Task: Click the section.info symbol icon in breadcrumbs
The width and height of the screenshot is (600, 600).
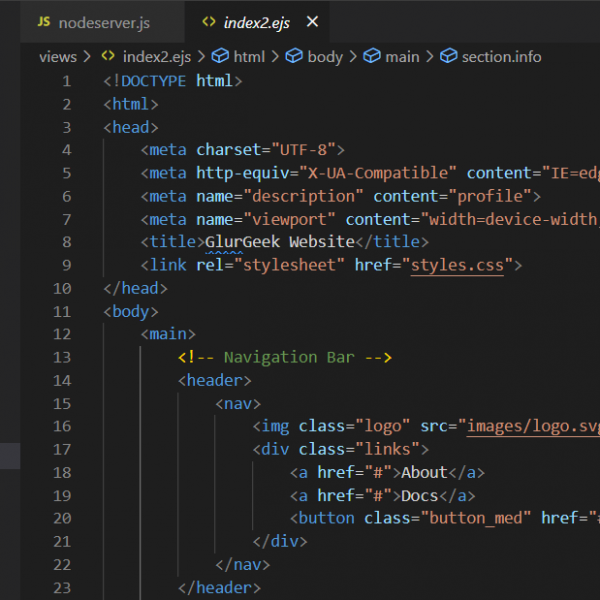Action: tap(448, 57)
